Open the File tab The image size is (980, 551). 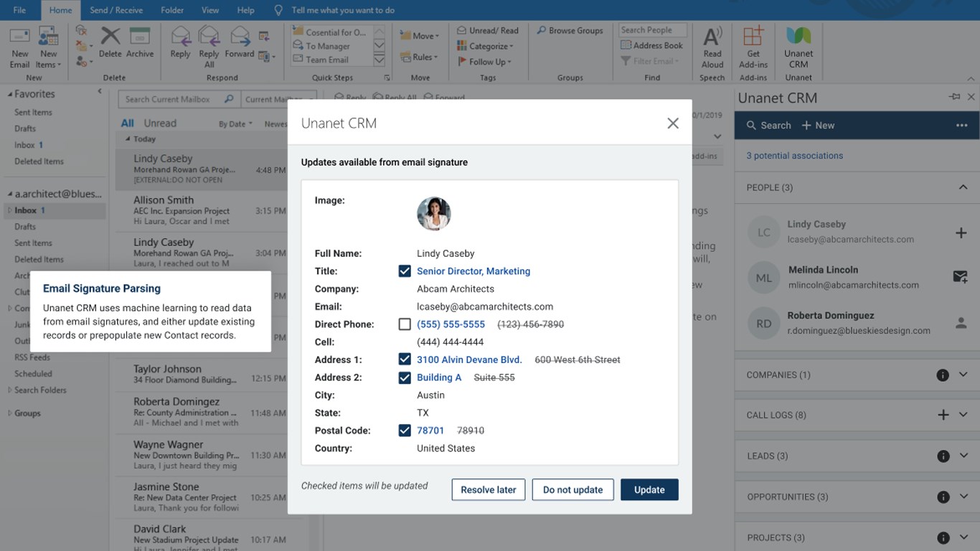point(19,10)
